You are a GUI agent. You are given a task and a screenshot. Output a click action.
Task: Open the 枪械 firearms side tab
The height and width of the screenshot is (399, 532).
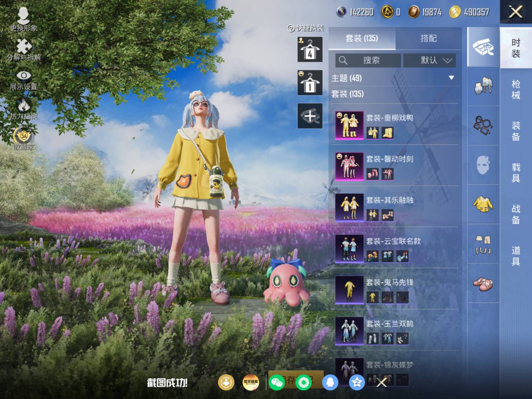(516, 89)
